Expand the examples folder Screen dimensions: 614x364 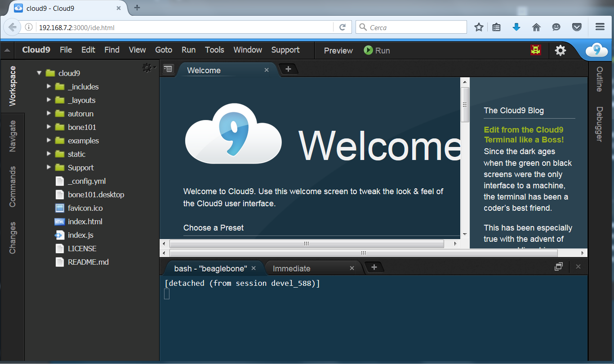tap(49, 141)
